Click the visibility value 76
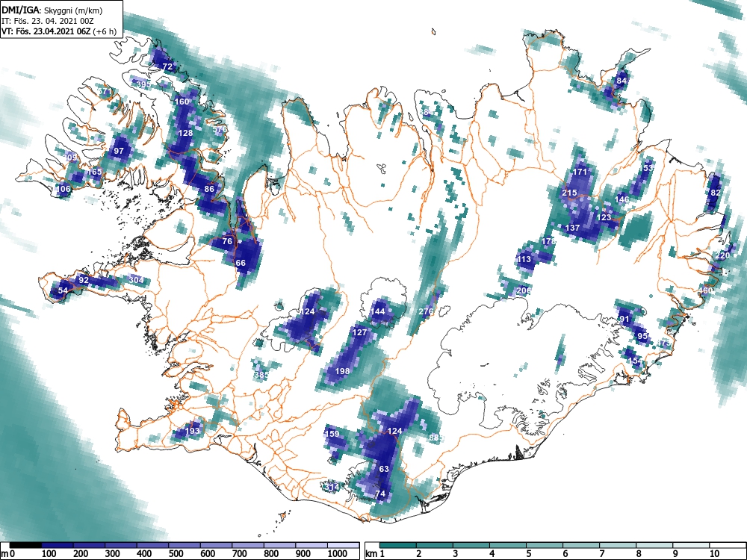Image resolution: width=747 pixels, height=560 pixels. (x=227, y=241)
